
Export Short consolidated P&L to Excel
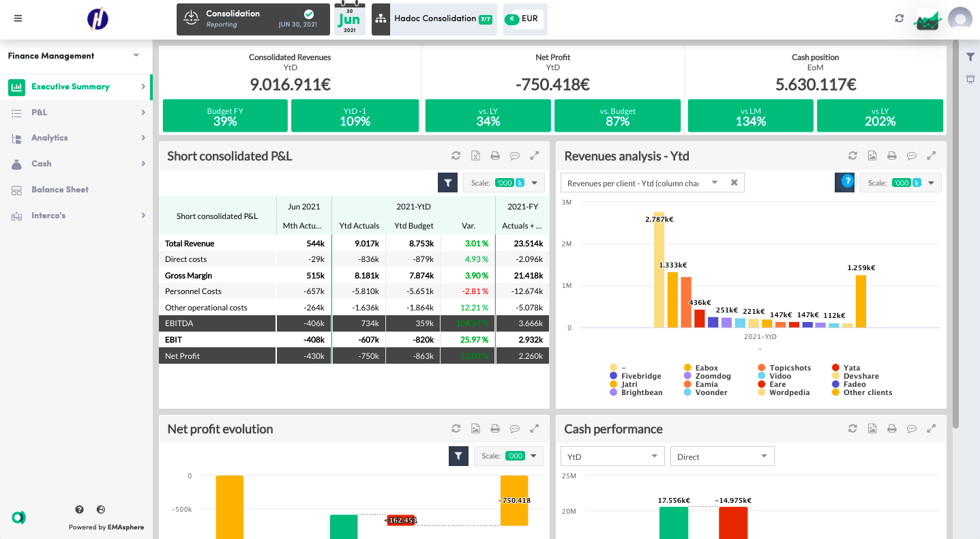(475, 156)
